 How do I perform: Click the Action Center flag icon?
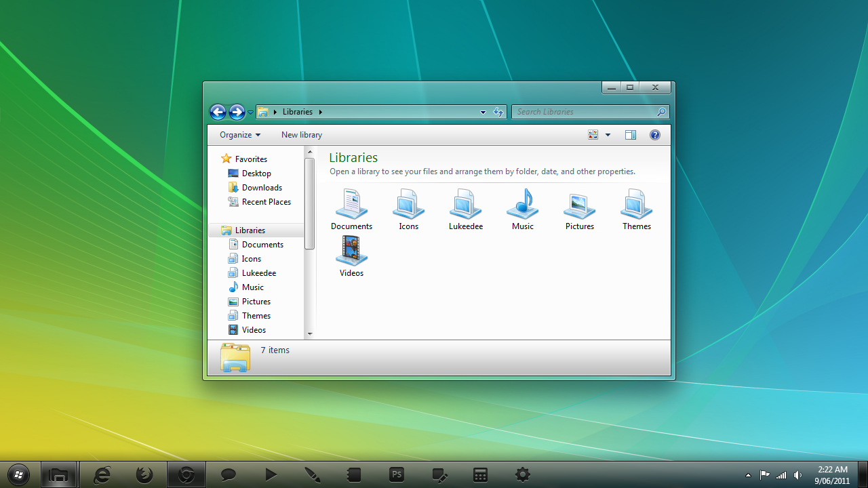click(765, 474)
